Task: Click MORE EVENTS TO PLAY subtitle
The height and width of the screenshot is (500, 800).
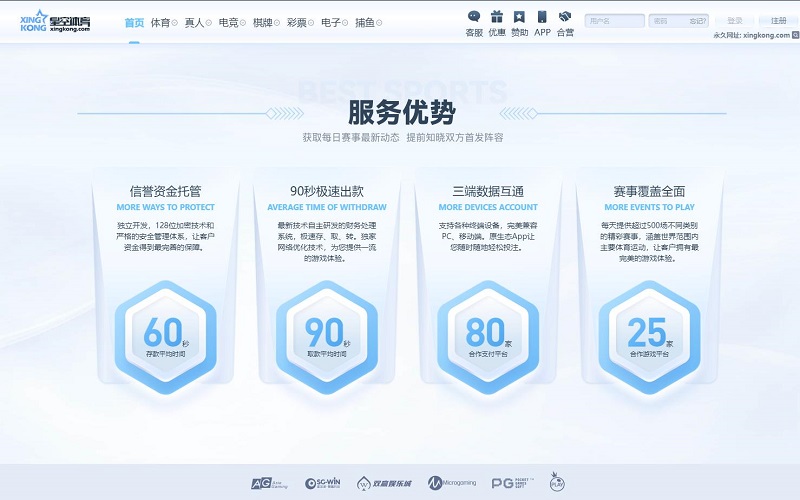Action: pos(649,207)
